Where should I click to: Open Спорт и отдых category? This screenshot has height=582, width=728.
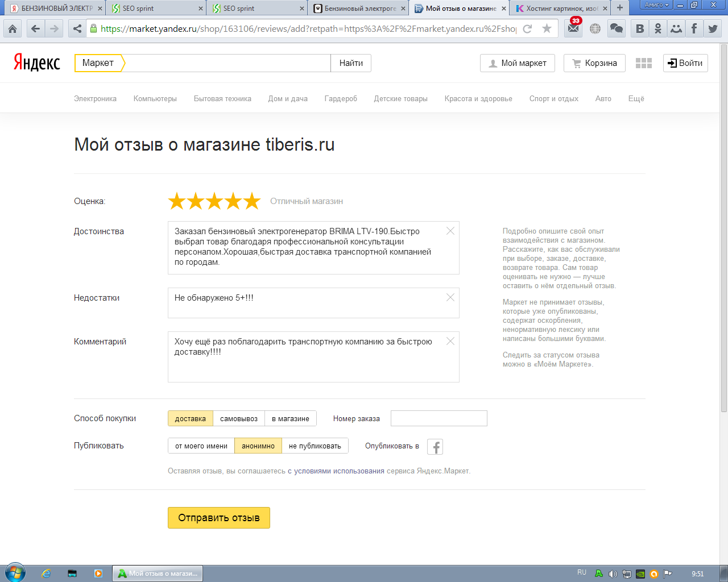tap(554, 98)
